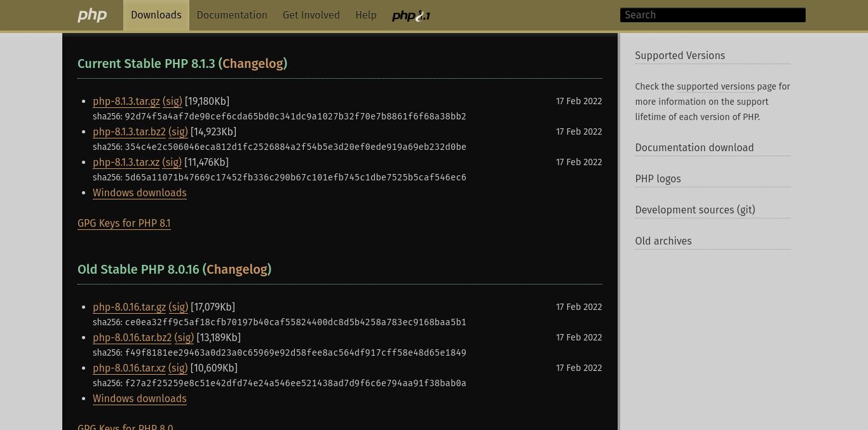Screen dimensions: 868x430
Task: Open the Get Involved menu item
Action: [x=311, y=15]
